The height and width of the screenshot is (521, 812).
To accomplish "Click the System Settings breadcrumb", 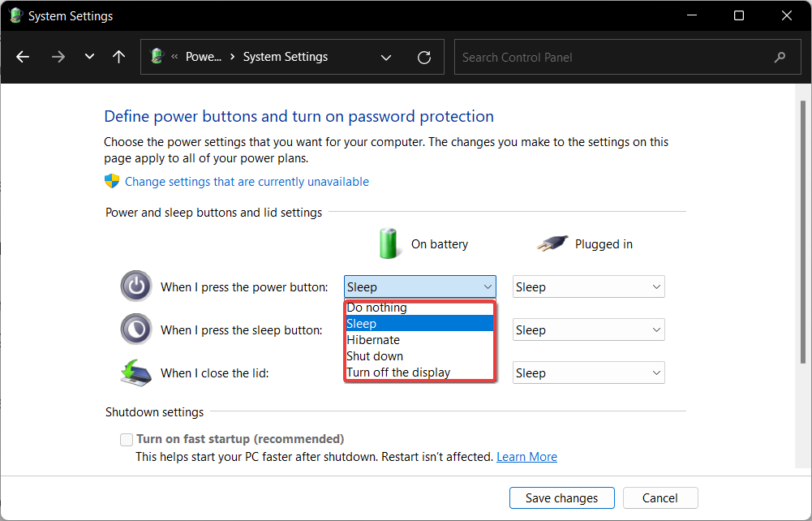I will tap(286, 57).
